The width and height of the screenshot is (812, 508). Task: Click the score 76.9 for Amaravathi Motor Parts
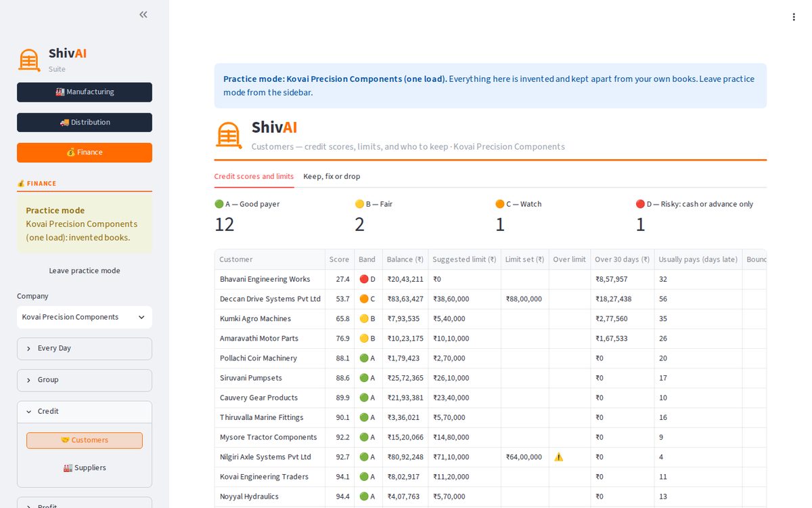[340, 339]
